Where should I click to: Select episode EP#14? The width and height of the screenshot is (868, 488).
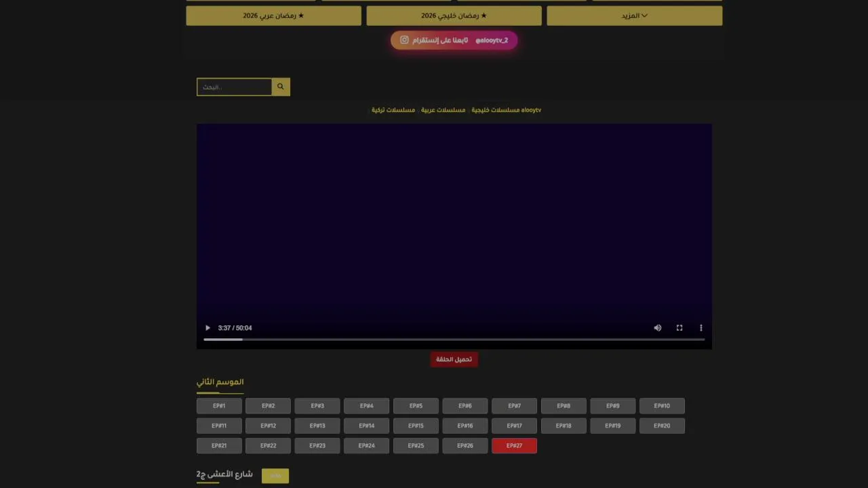(367, 426)
